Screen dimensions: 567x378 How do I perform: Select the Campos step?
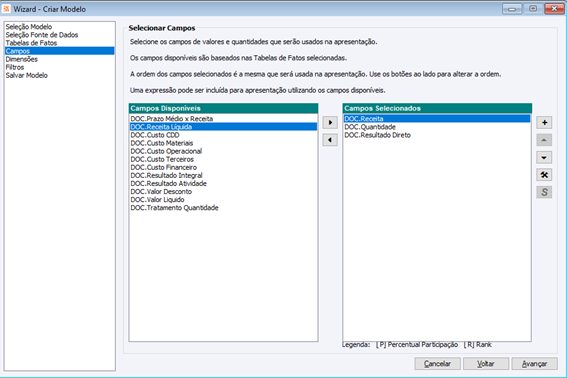(x=60, y=51)
